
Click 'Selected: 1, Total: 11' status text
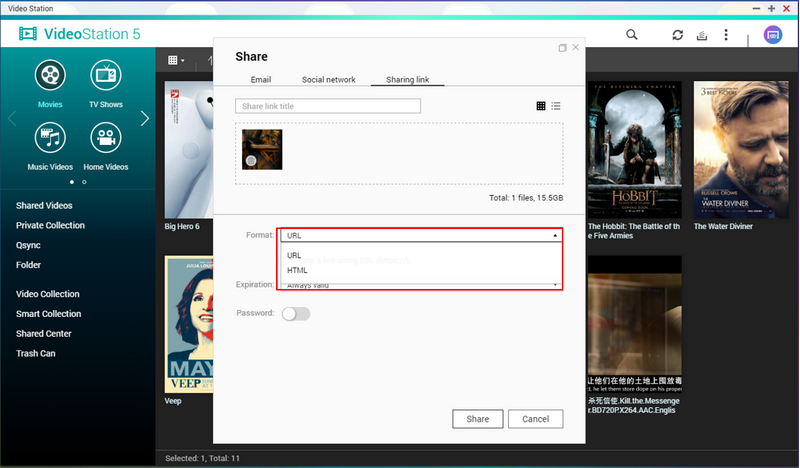tap(202, 458)
